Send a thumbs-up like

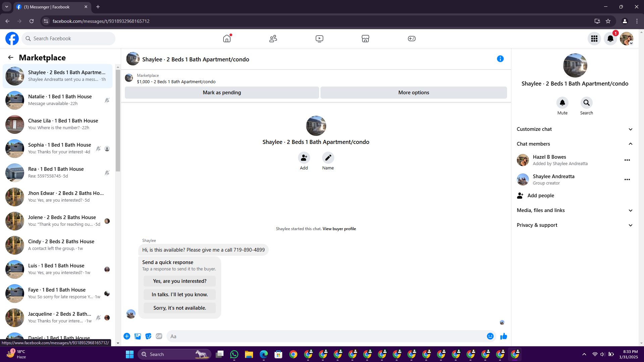504,336
